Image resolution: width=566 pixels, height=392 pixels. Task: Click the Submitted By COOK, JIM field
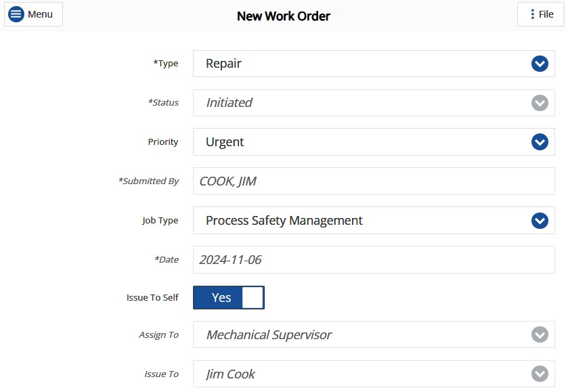tap(374, 181)
